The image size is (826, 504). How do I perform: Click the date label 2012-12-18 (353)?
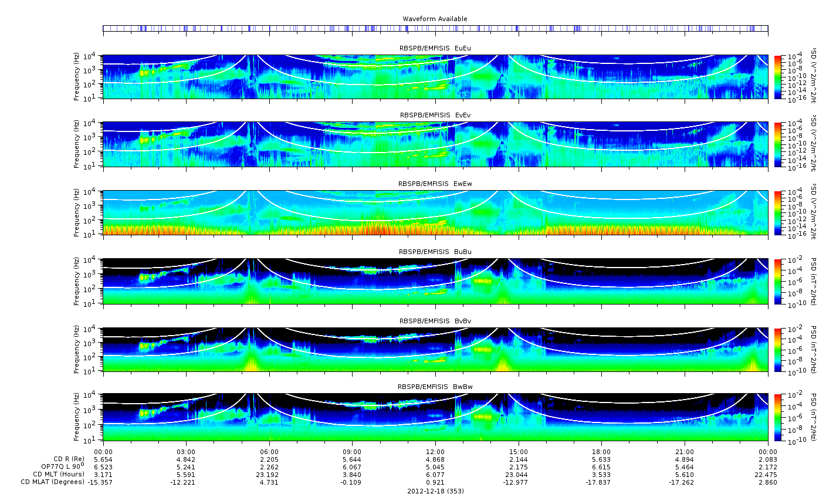[435, 491]
